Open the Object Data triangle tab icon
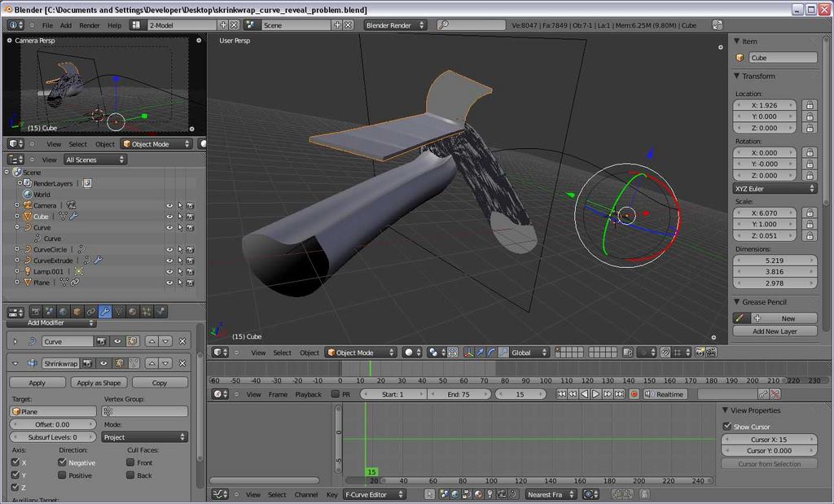This screenshot has height=504, width=834. pyautogui.click(x=119, y=312)
